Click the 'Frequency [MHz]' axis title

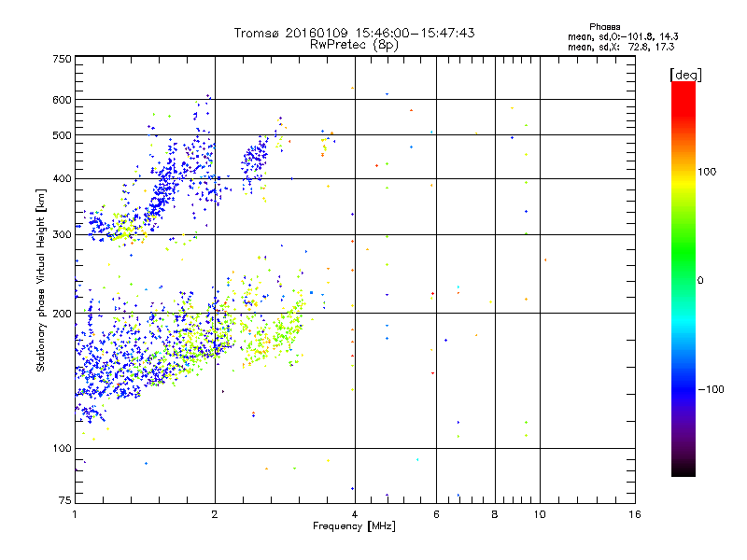(x=354, y=526)
